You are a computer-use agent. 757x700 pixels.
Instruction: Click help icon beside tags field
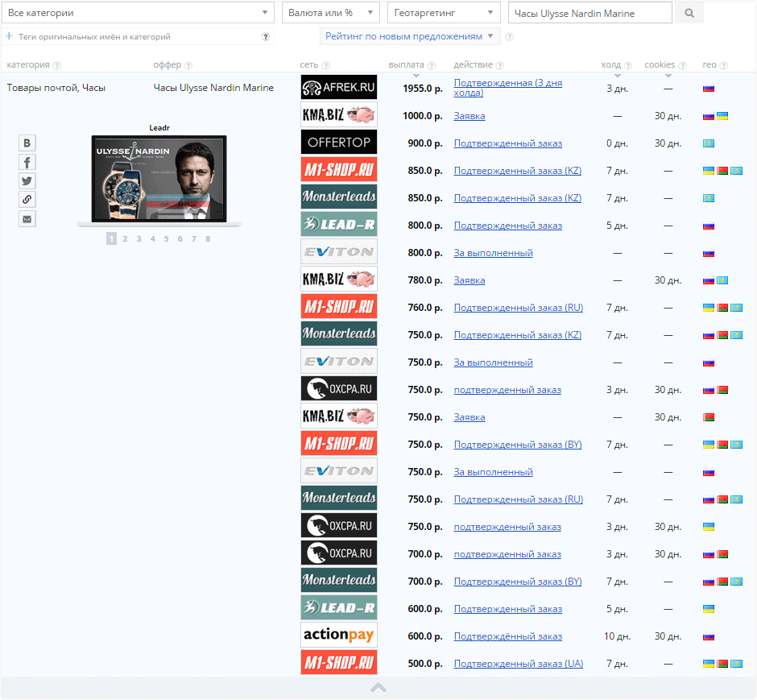click(x=266, y=37)
